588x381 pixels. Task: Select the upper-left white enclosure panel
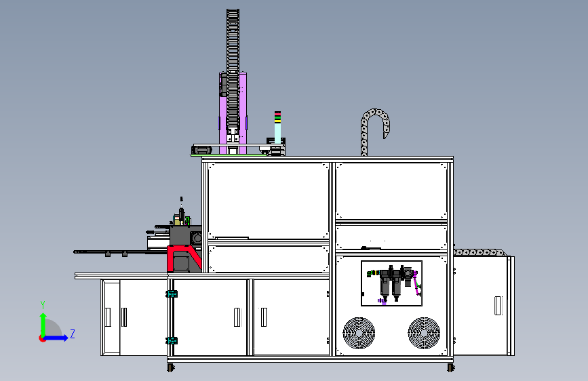point(268,201)
